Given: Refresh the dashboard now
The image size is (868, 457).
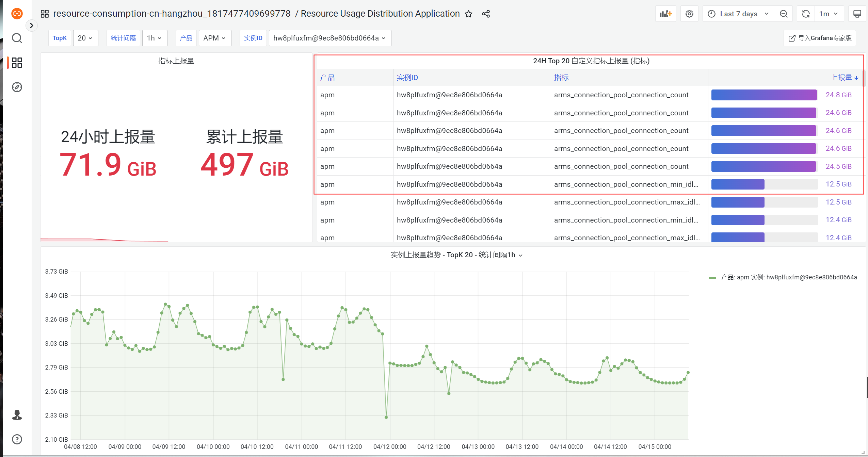Looking at the screenshot, I should [806, 14].
